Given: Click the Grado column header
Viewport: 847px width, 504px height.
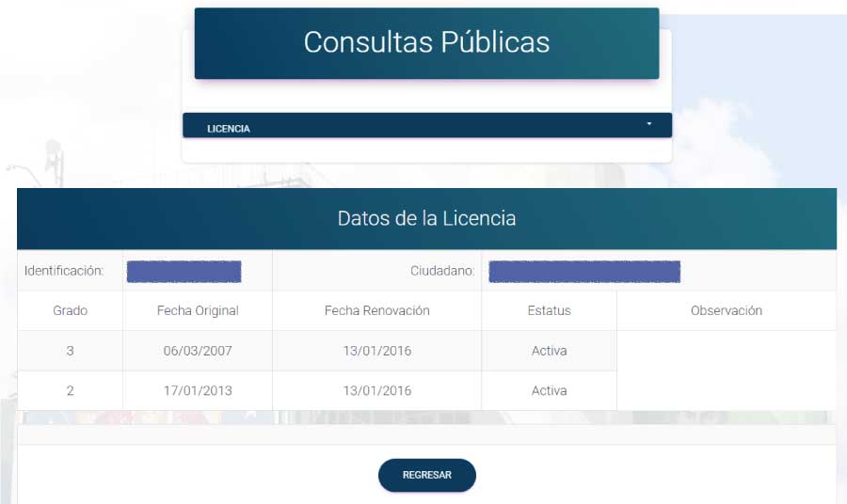Looking at the screenshot, I should (x=70, y=310).
